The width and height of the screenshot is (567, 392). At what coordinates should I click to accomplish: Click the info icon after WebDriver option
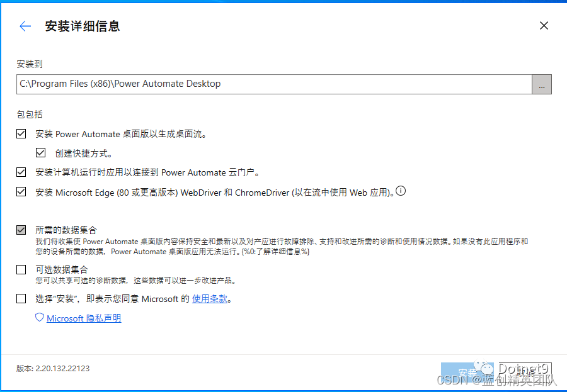[401, 191]
